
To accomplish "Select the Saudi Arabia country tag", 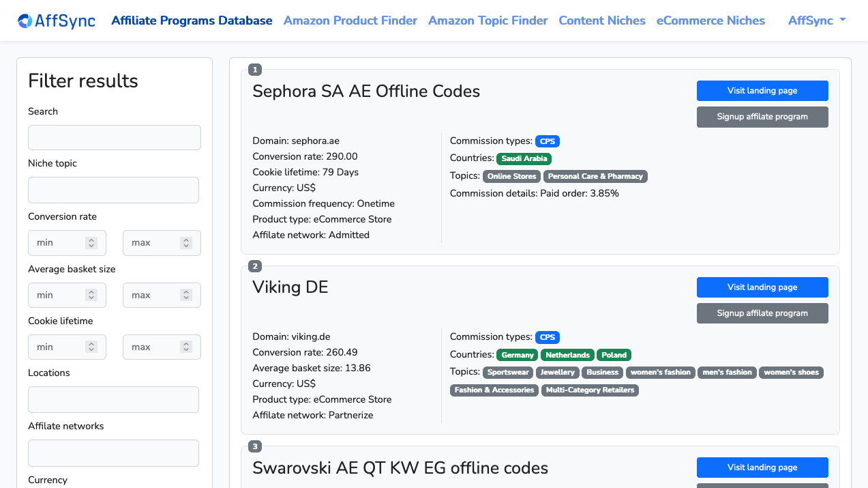I will pyautogui.click(x=524, y=159).
